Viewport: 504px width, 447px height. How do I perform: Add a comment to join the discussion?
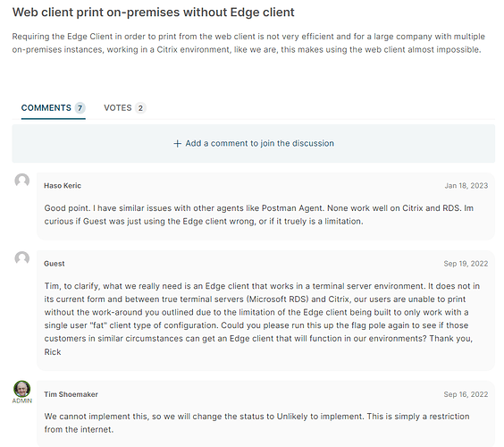click(x=254, y=143)
